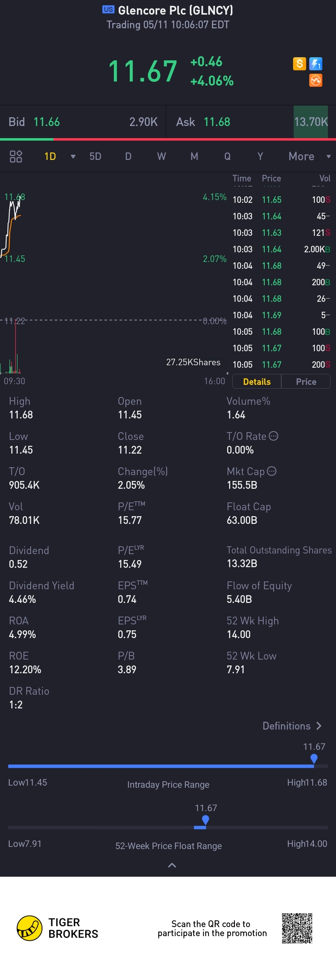Tap the info icon beside T/O Rate

click(273, 436)
